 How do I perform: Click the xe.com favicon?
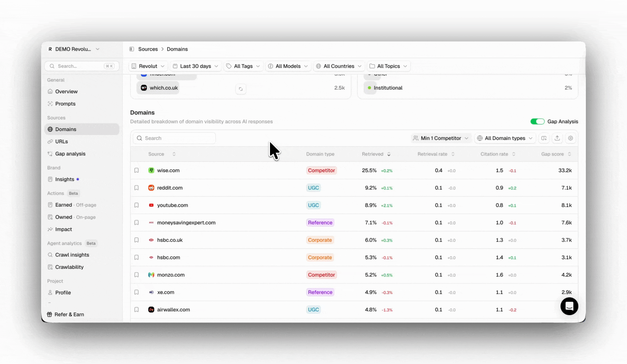151,292
